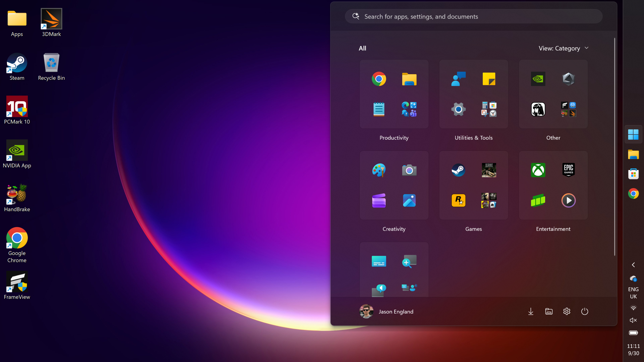Viewport: 644px width, 362px height.
Task: Open Microsoft Store from the taskbar
Action: (x=633, y=174)
